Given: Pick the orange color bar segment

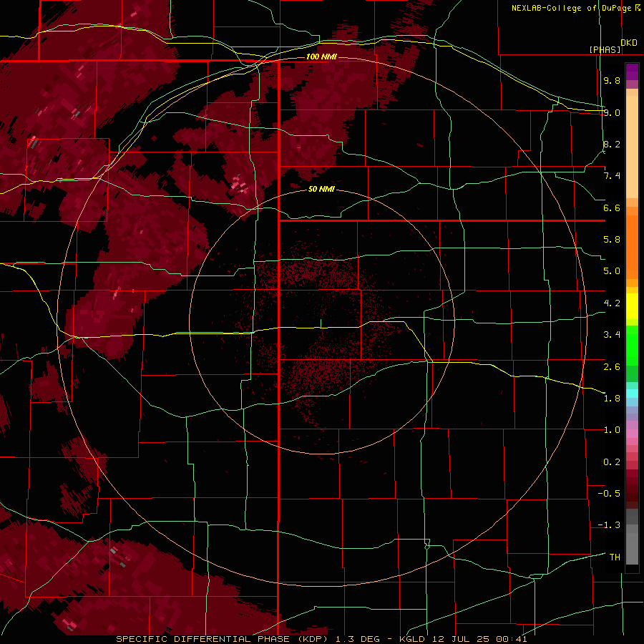Looking at the screenshot, I should coord(632,246).
